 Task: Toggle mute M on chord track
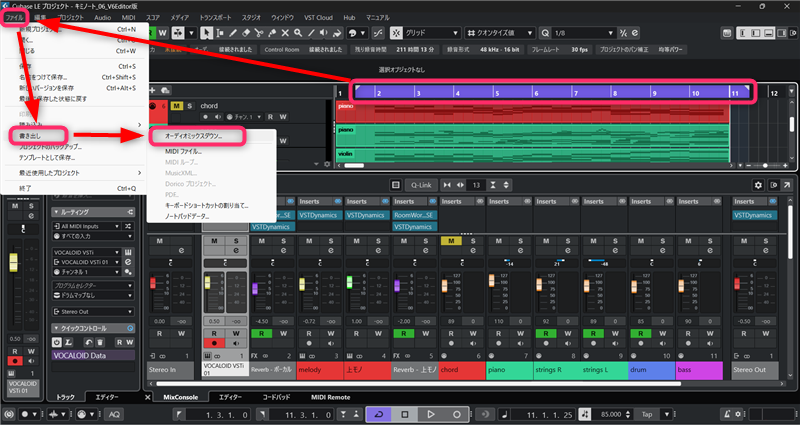point(177,106)
